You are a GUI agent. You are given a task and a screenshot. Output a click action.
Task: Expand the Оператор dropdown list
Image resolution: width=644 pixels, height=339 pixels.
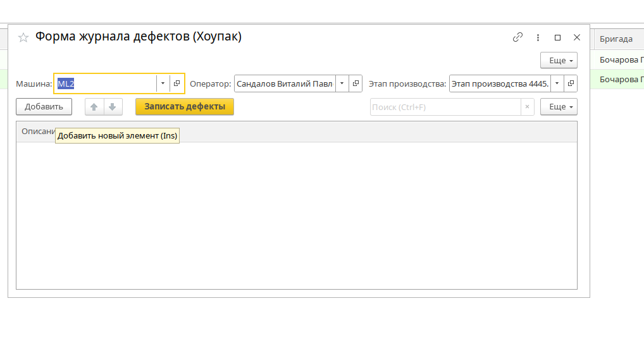(x=342, y=83)
